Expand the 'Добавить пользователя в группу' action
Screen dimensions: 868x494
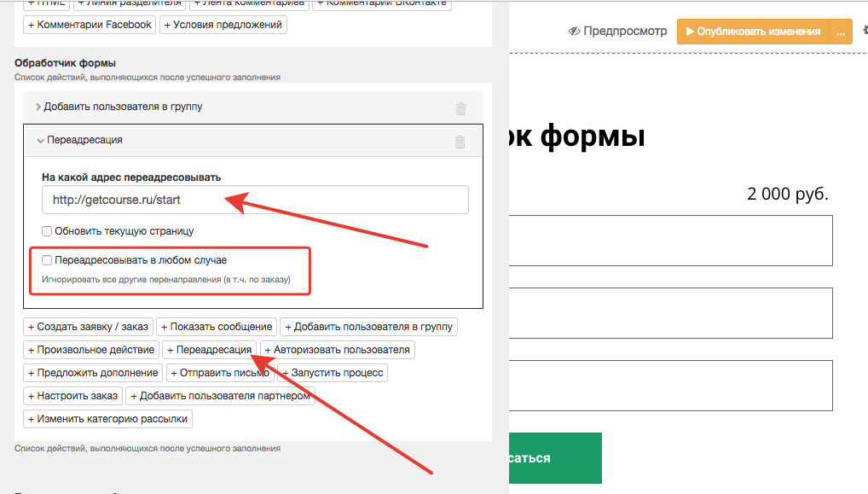coord(119,107)
